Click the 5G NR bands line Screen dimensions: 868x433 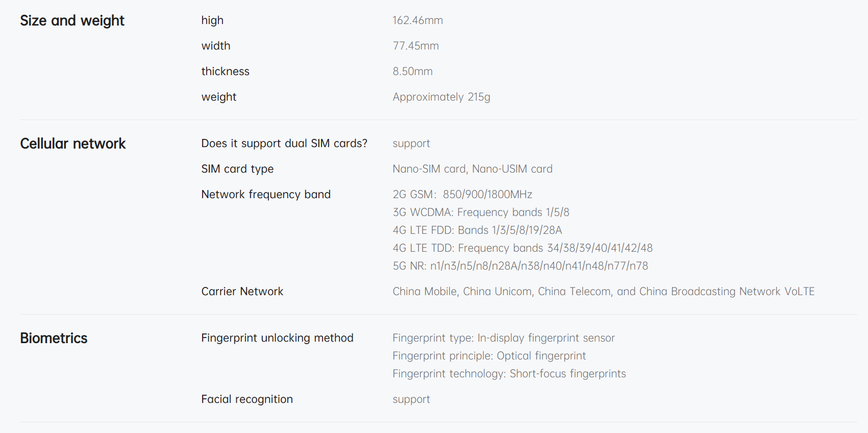[520, 266]
